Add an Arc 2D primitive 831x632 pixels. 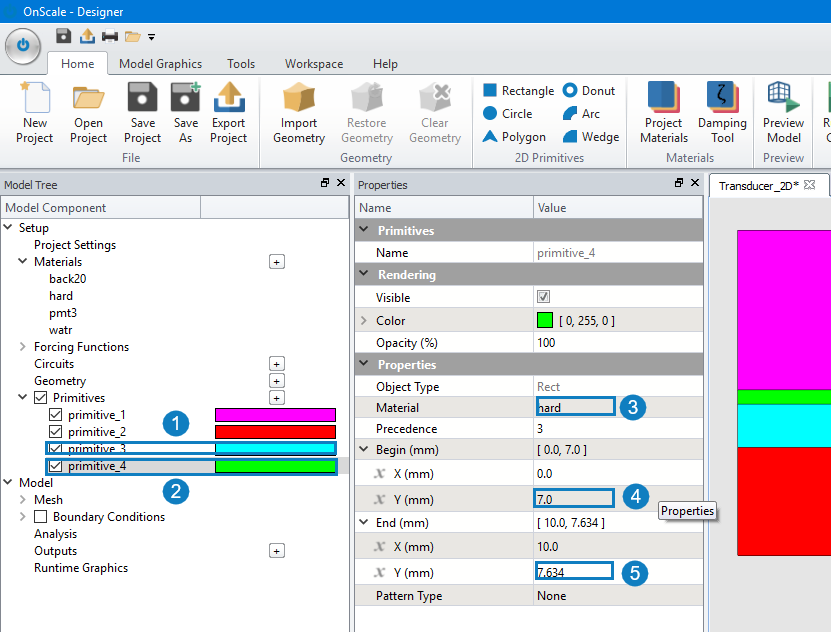[581, 113]
